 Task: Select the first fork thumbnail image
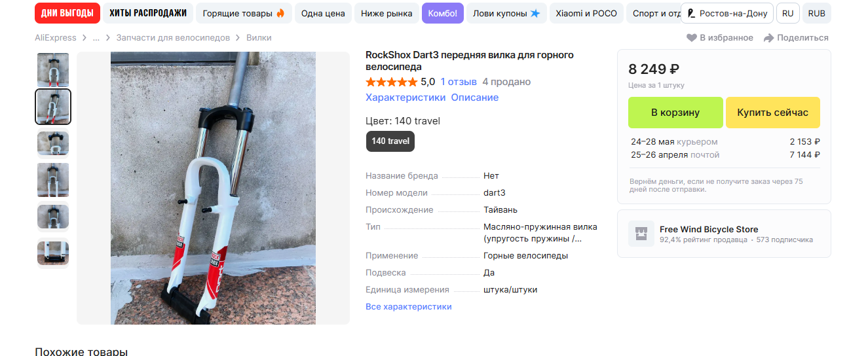[53, 69]
